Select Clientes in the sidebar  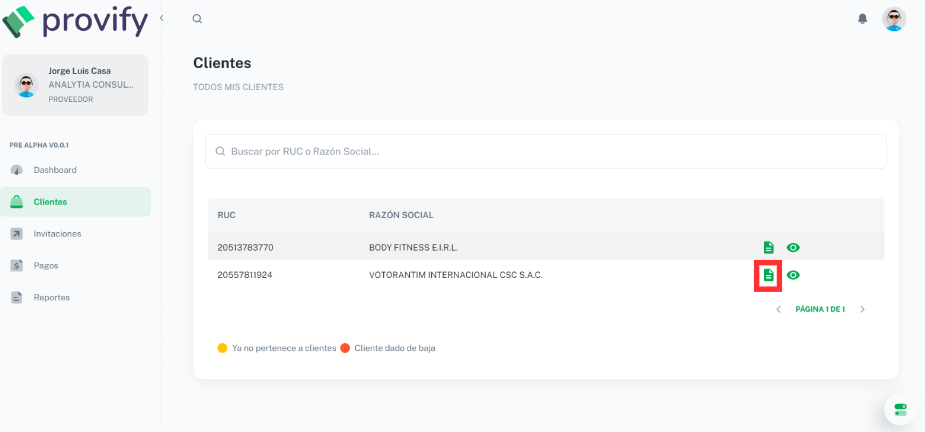coord(76,202)
